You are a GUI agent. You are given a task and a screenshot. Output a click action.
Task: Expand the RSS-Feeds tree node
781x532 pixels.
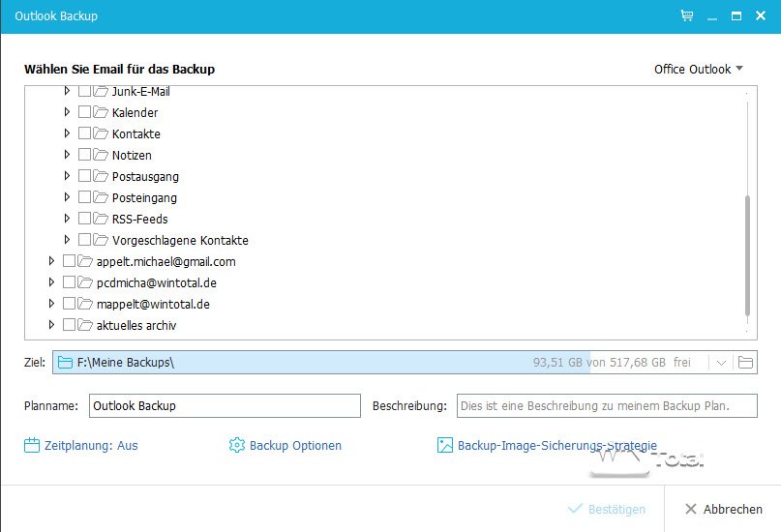(x=67, y=219)
